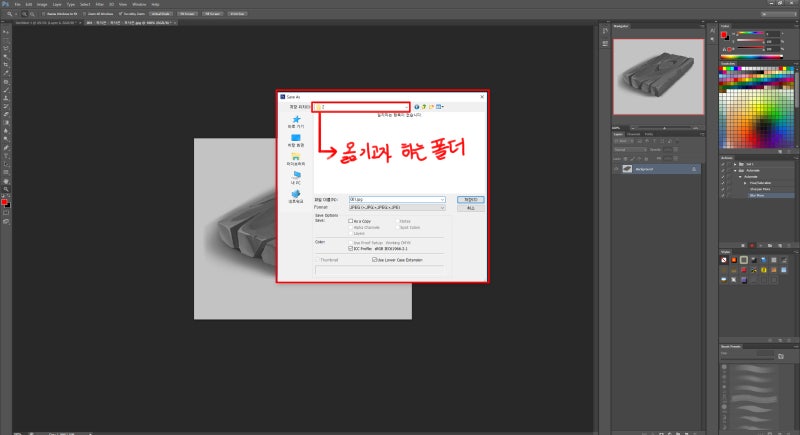This screenshot has width=800, height=435.
Task: Select the Eraser tool
Action: 6,114
